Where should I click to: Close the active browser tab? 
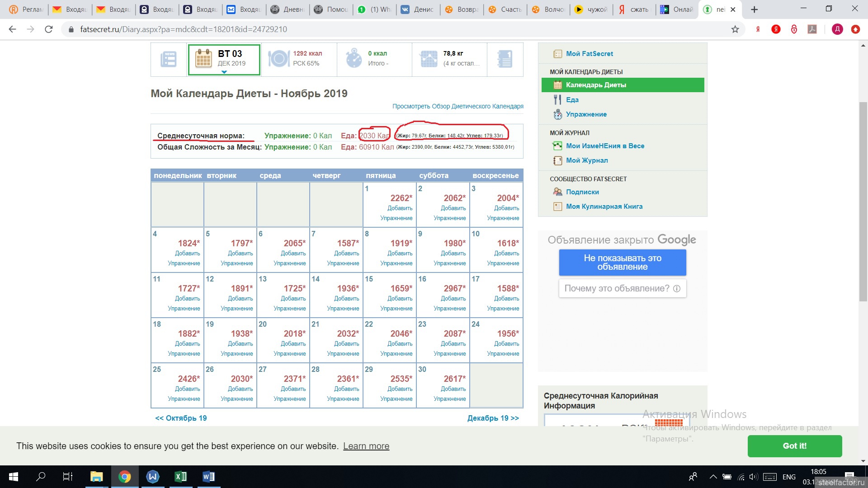coord(733,9)
